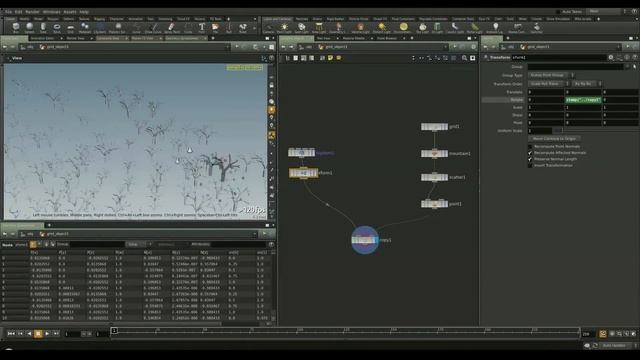Select the L-System shelf tool
Screen dimensions: 640x360
click(x=100, y=28)
